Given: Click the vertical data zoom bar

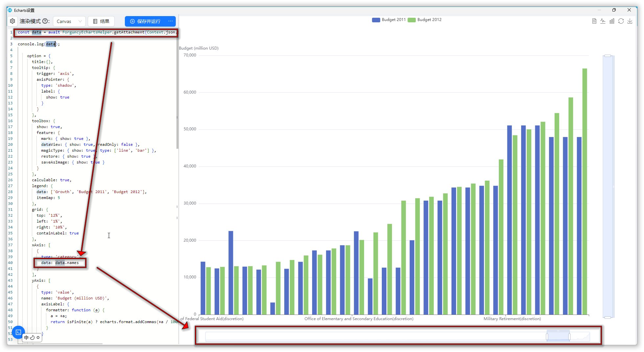Looking at the screenshot, I should [608, 187].
